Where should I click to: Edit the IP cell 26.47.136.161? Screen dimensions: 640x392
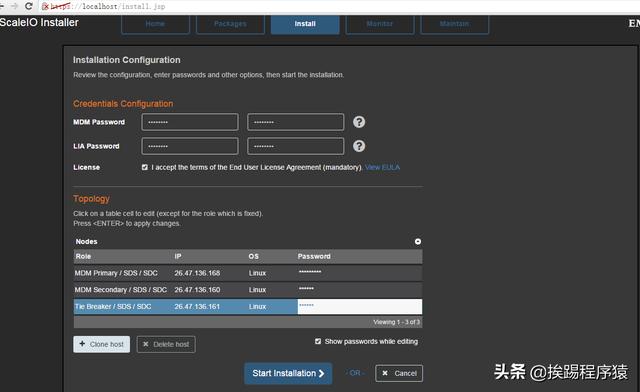[210, 306]
